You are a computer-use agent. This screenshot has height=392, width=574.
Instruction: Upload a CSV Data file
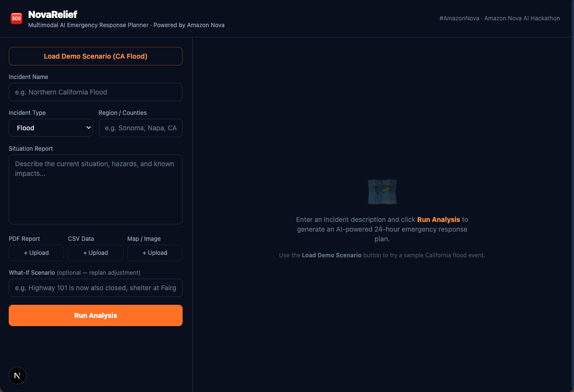coord(95,253)
